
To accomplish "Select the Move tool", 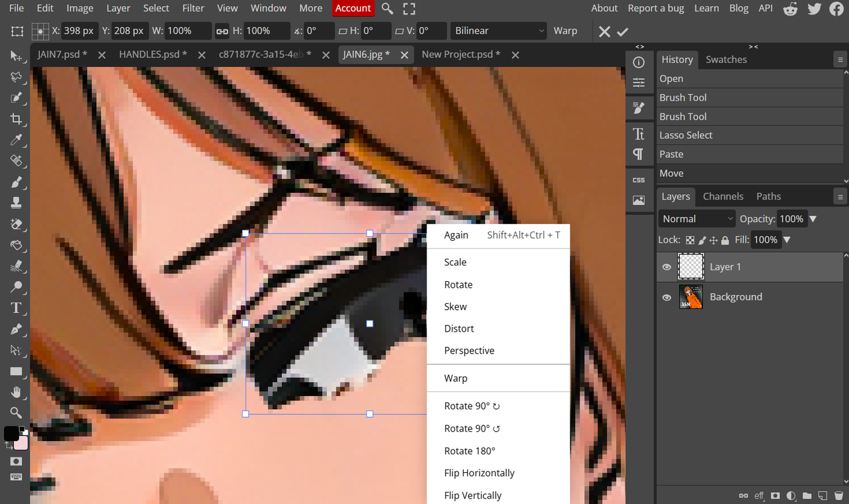I will (x=16, y=56).
